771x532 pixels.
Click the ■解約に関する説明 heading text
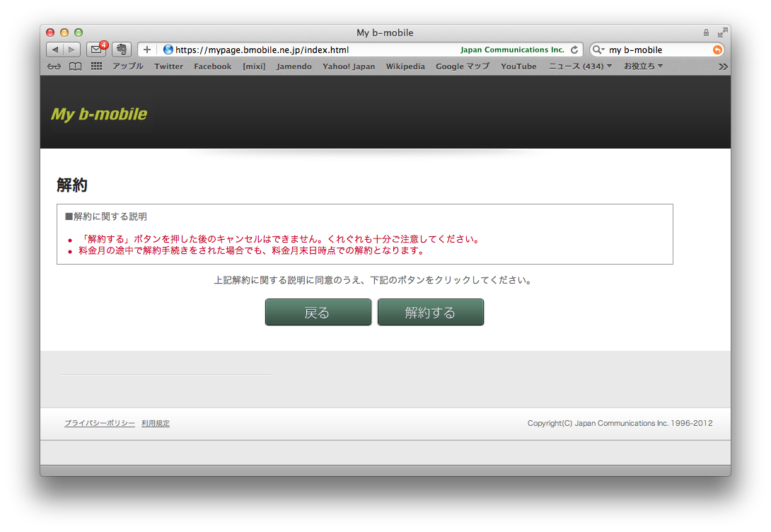point(106,216)
